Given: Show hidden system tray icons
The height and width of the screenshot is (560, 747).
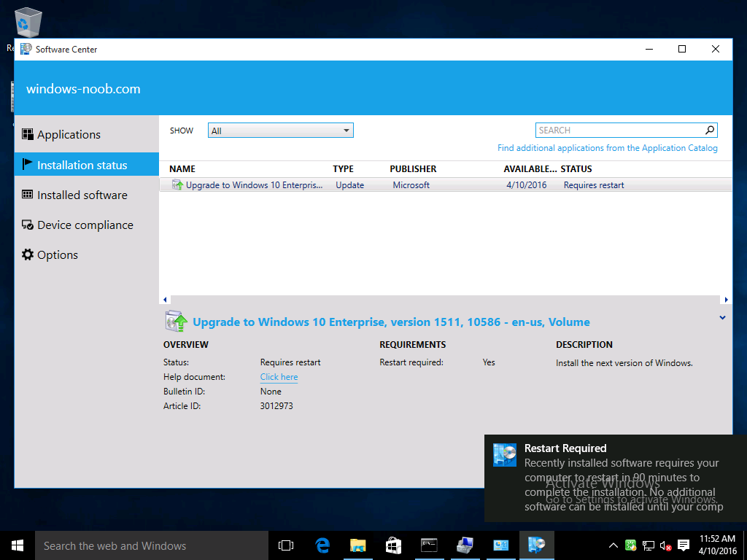Looking at the screenshot, I should tap(613, 545).
